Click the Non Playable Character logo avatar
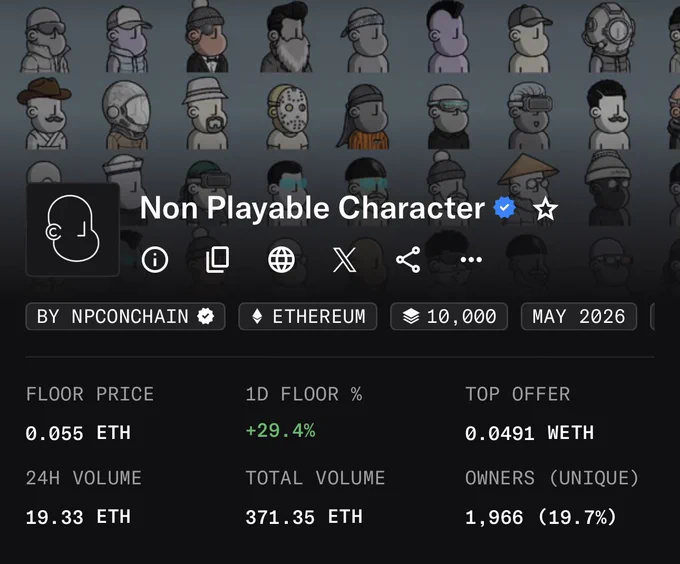680x564 pixels. click(x=73, y=230)
